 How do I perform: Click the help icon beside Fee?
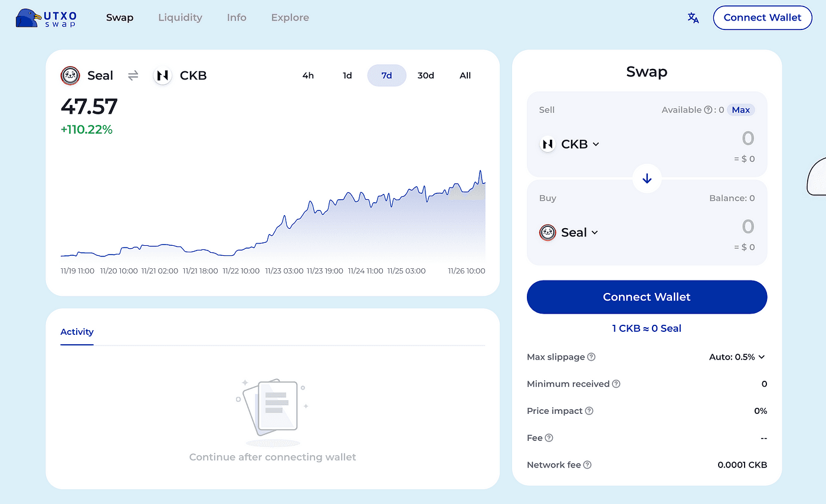point(549,438)
